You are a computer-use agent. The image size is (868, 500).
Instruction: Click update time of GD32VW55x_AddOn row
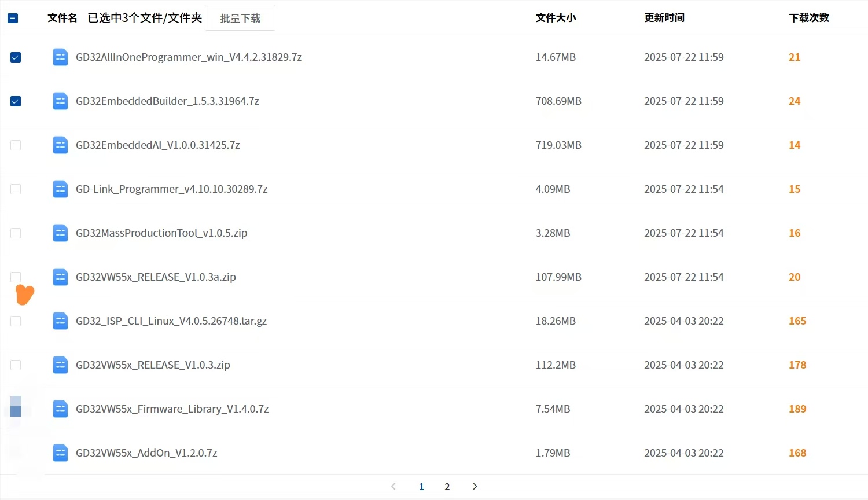[684, 453]
